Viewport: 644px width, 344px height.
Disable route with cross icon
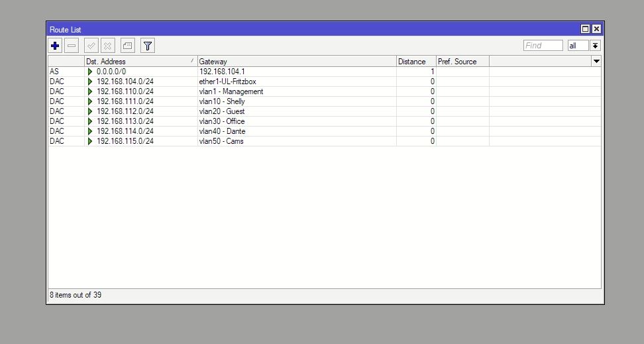click(107, 46)
